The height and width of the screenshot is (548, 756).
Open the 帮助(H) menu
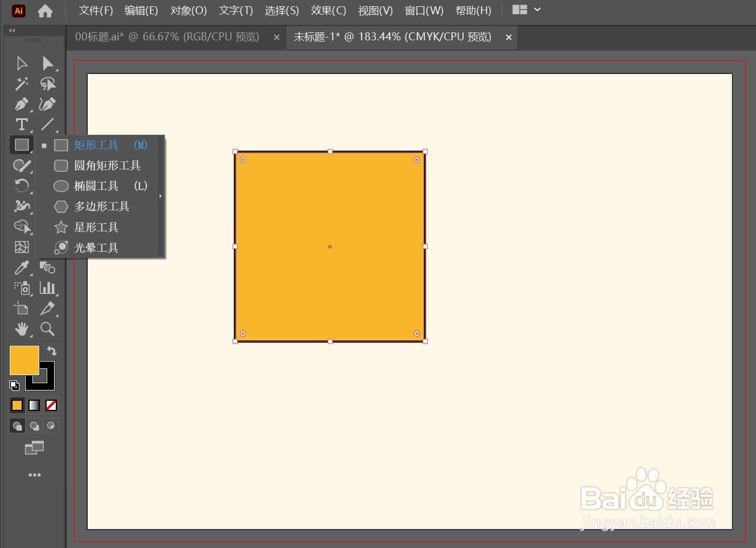(x=473, y=10)
